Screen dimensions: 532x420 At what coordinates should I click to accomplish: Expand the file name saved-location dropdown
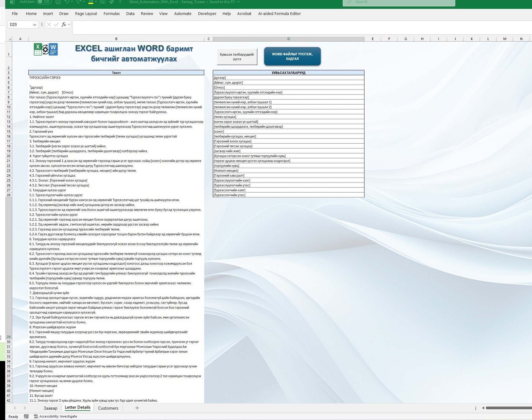[x=238, y=2]
